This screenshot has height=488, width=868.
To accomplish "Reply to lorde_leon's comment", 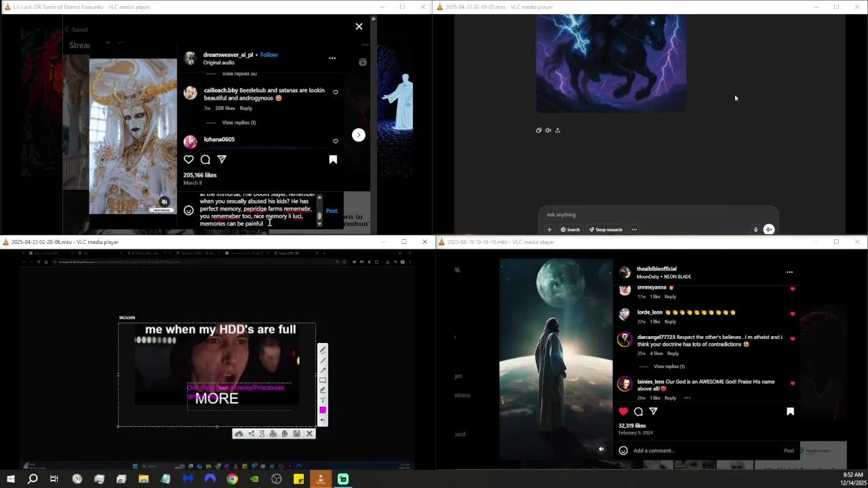I will pyautogui.click(x=670, y=322).
